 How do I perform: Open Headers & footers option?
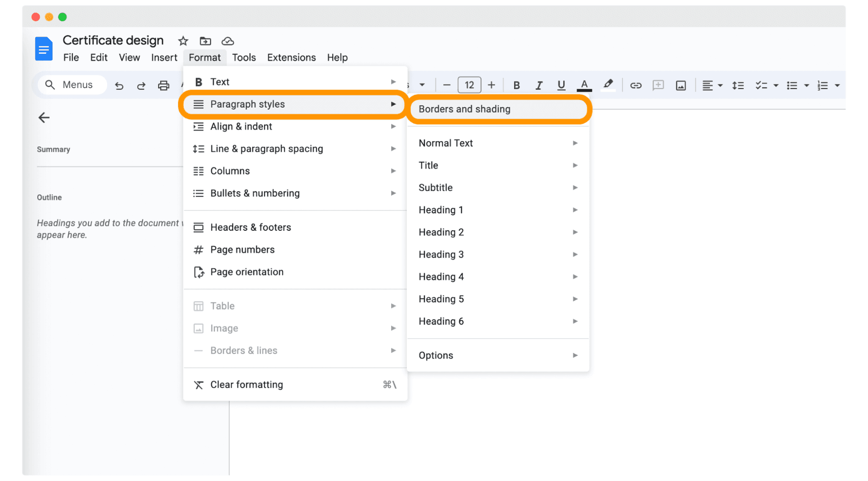(x=295, y=227)
